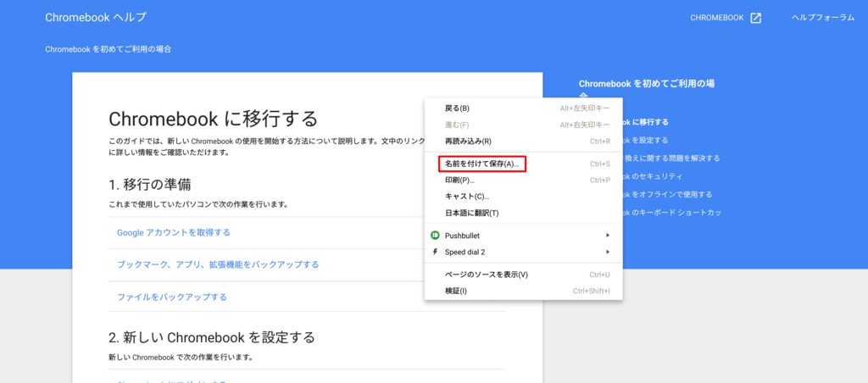The height and width of the screenshot is (383, 868).
Task: Click text これまで使用していたパソコンで次の作業を行います。
Action: (x=198, y=204)
